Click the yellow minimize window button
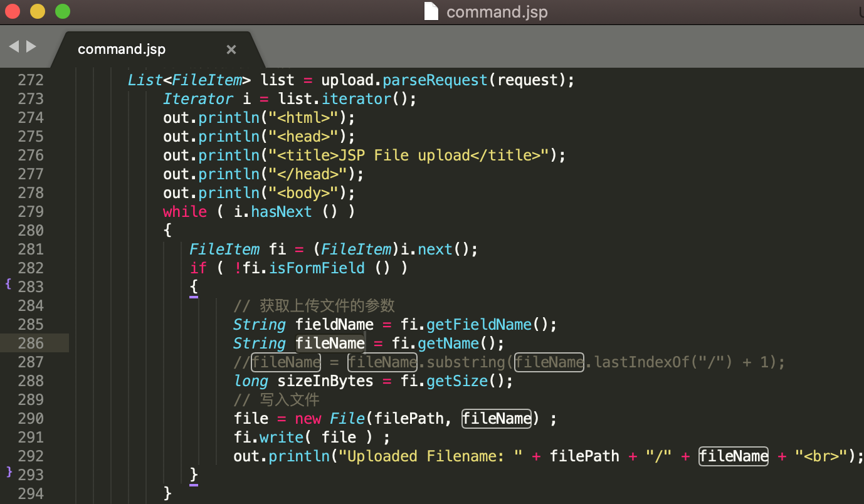Image resolution: width=864 pixels, height=504 pixels. pyautogui.click(x=38, y=11)
